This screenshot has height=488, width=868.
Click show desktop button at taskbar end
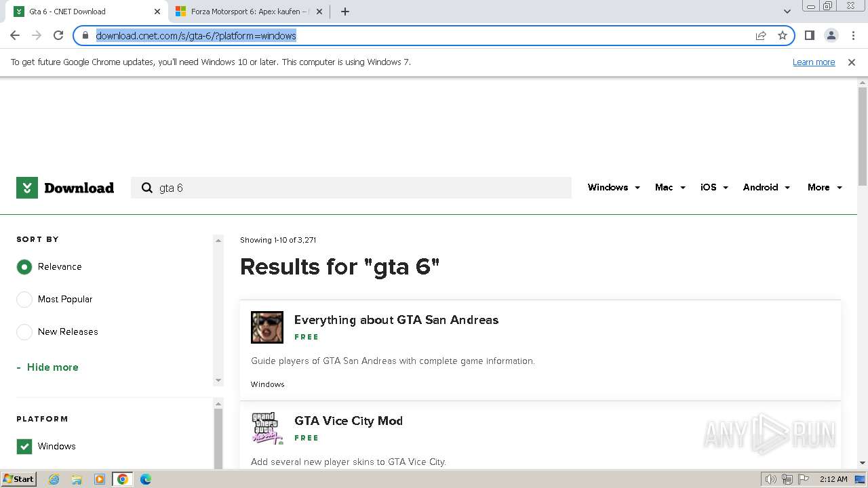[860, 479]
